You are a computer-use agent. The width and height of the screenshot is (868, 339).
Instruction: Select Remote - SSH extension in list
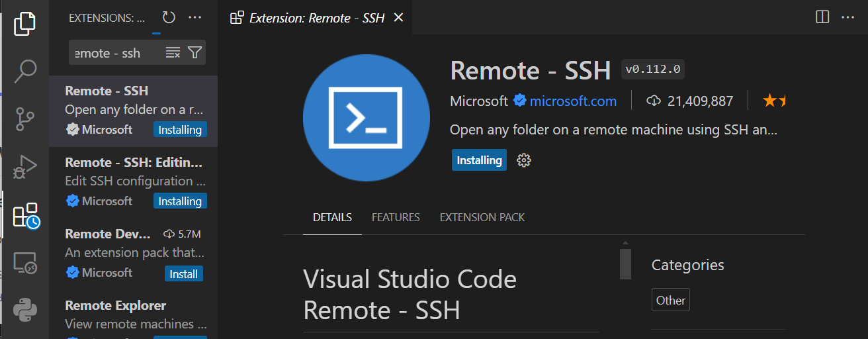(x=133, y=111)
